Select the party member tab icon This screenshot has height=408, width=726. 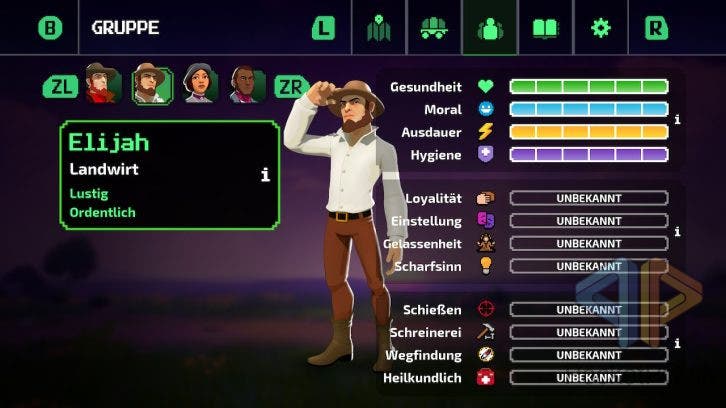[489, 28]
